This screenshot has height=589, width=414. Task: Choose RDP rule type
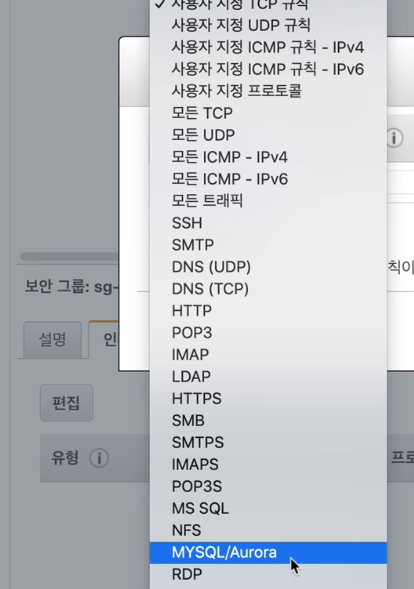point(268,574)
